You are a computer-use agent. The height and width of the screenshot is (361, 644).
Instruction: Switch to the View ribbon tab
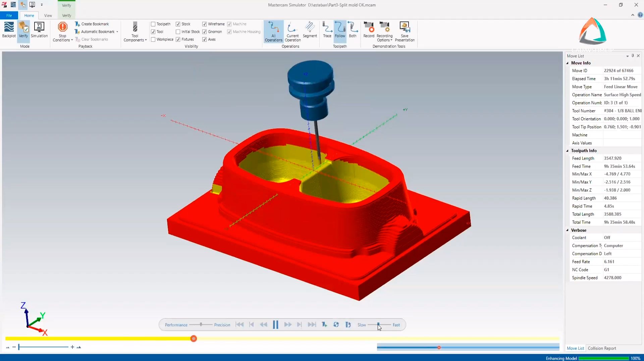(x=48, y=15)
